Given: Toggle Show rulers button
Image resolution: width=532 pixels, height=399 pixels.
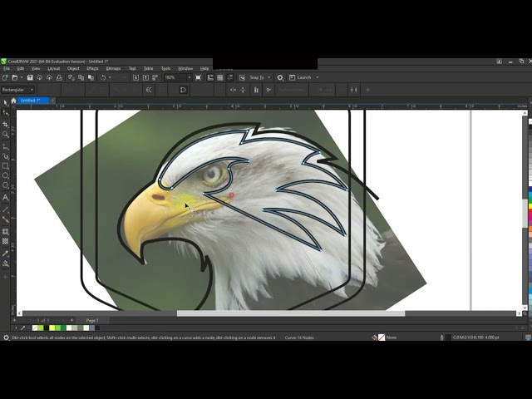Looking at the screenshot, I should tap(210, 77).
